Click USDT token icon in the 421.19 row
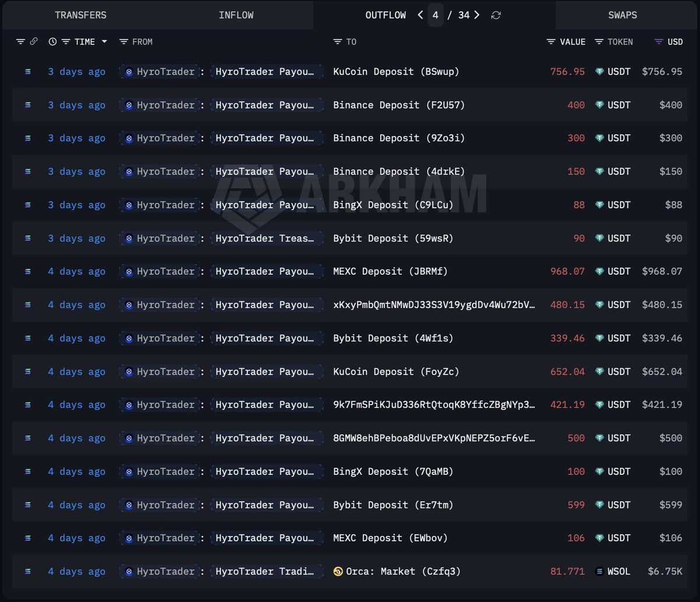This screenshot has height=602, width=700. [600, 404]
